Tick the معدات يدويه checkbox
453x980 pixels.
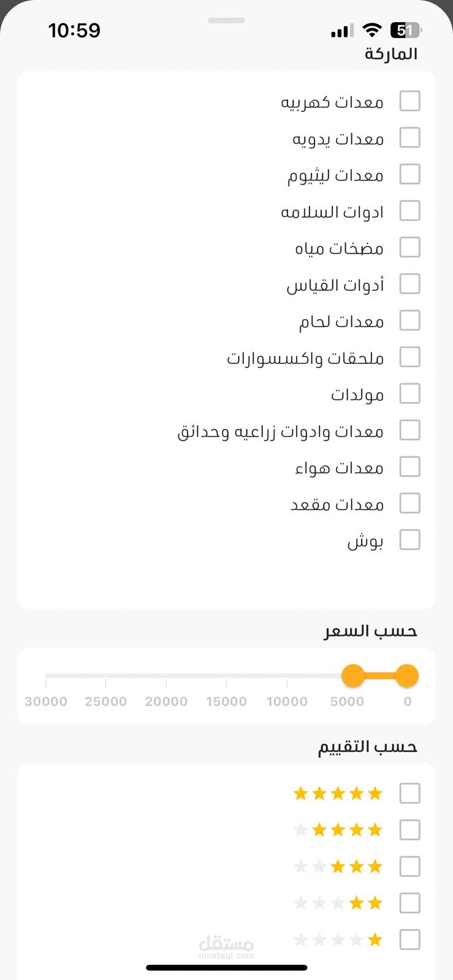pyautogui.click(x=409, y=138)
